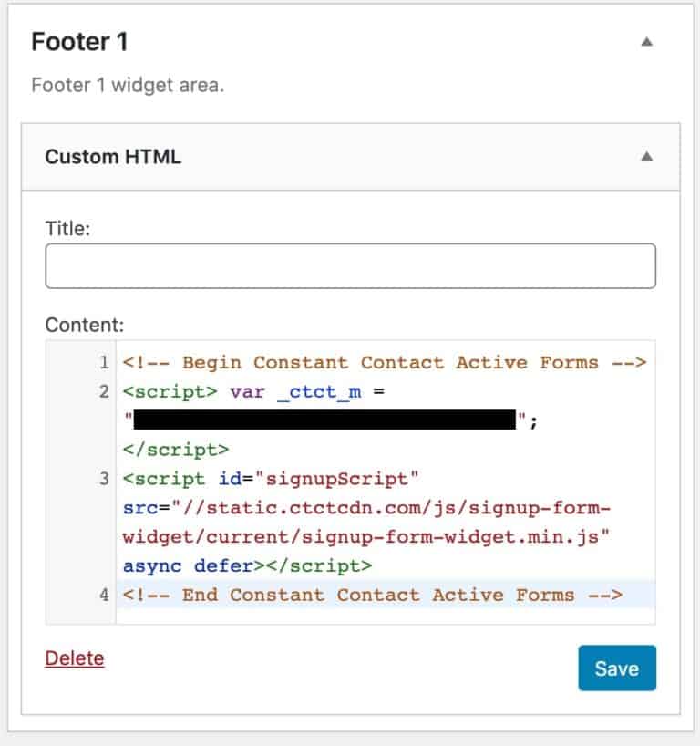Viewport: 700px width, 746px height.
Task: Click the Custom HTML title label
Action: point(112,156)
